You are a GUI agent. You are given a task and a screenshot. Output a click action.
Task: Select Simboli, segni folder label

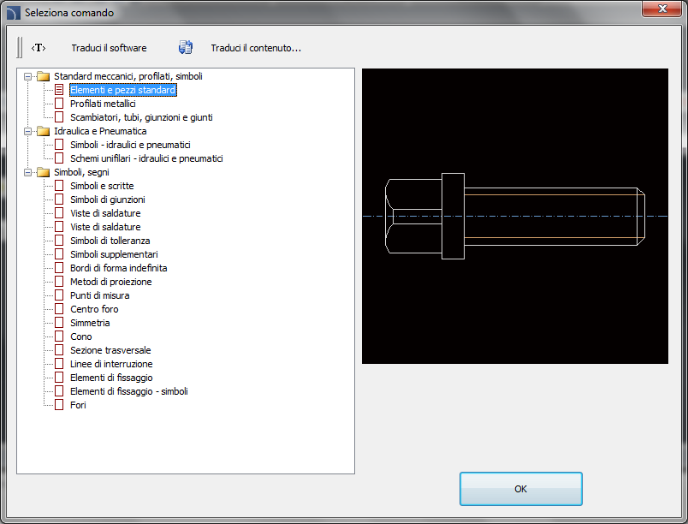(82, 172)
